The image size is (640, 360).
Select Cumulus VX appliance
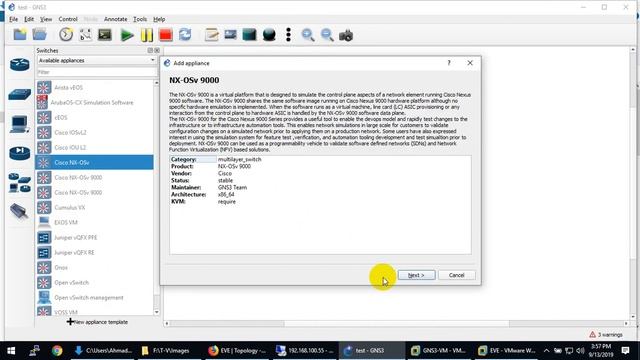point(94,207)
